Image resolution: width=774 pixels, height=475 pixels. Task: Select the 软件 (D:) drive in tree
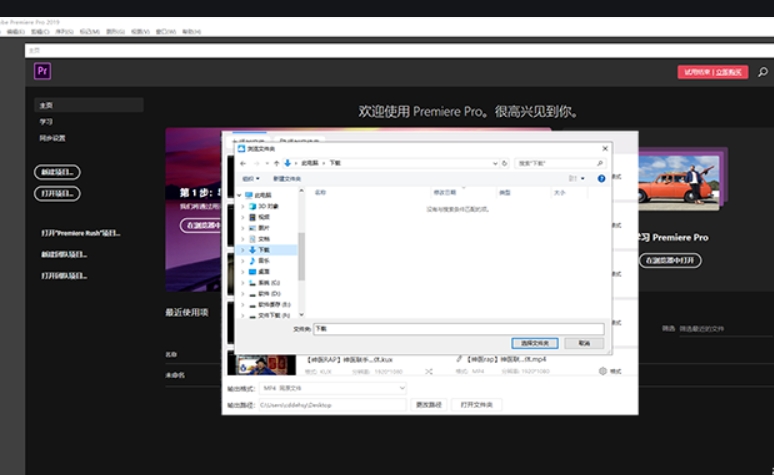click(269, 294)
